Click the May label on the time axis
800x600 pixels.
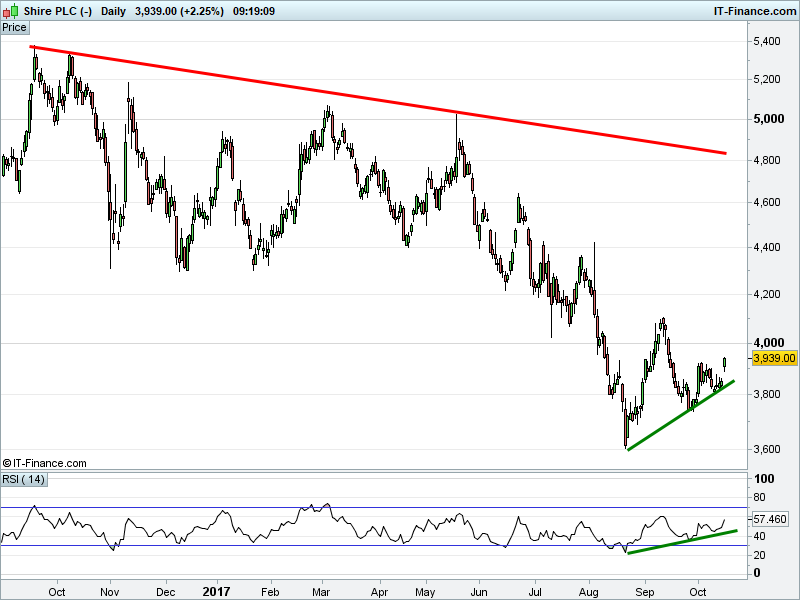[426, 592]
